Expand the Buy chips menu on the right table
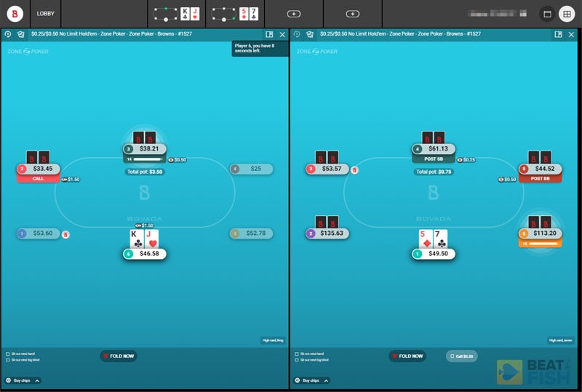 pos(311,380)
